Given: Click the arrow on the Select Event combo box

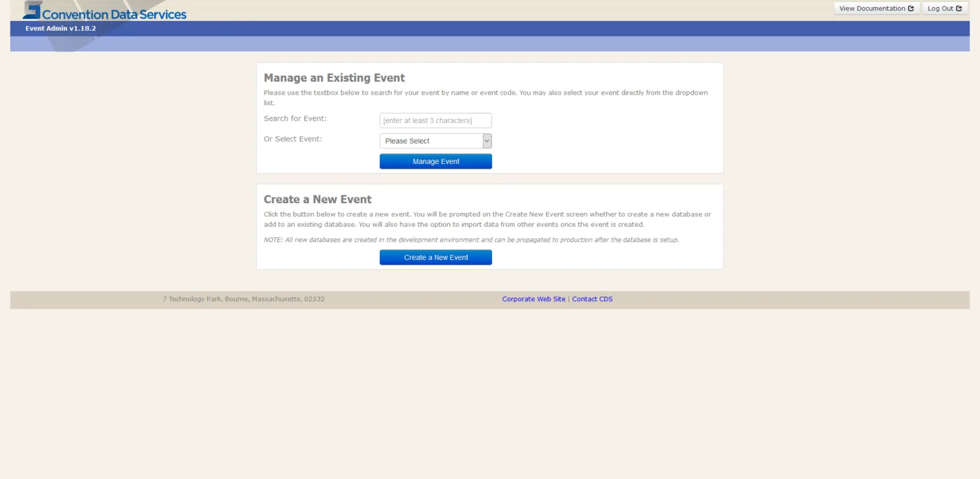Looking at the screenshot, I should coord(487,141).
